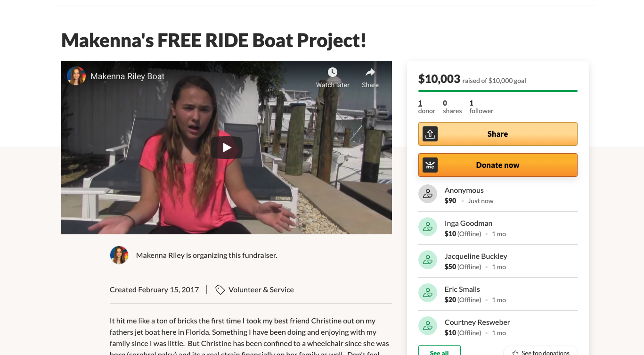644x355 pixels.
Task: Click the Anonymous donor avatar icon
Action: click(428, 194)
